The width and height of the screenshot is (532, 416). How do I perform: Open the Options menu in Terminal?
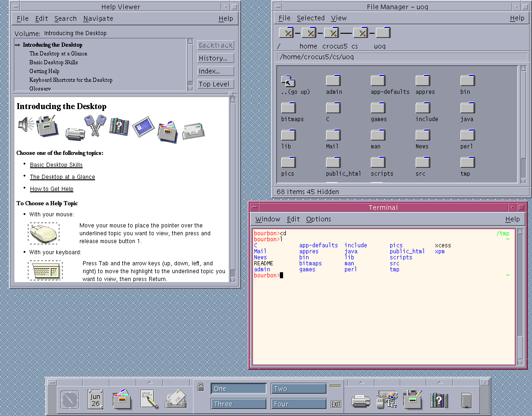pos(318,219)
